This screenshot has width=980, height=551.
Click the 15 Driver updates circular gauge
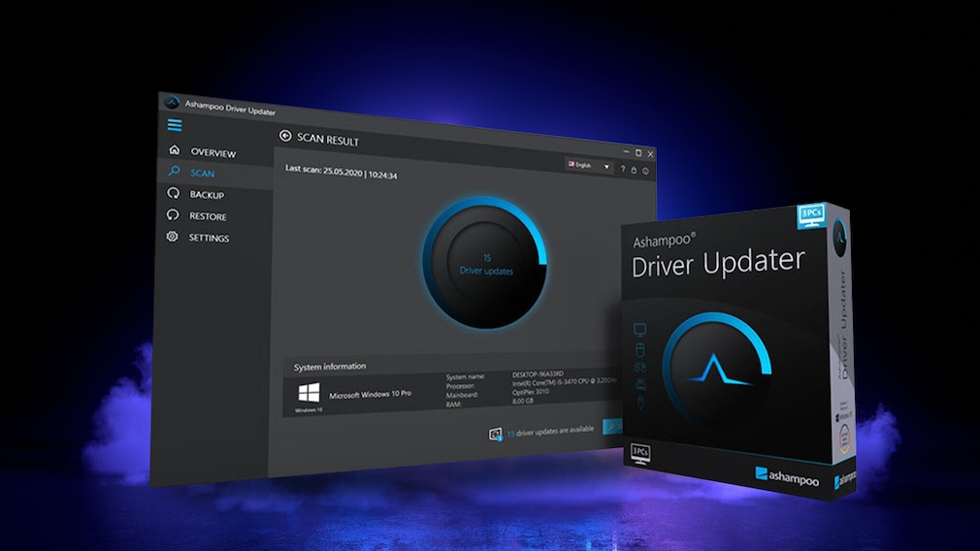(x=485, y=264)
